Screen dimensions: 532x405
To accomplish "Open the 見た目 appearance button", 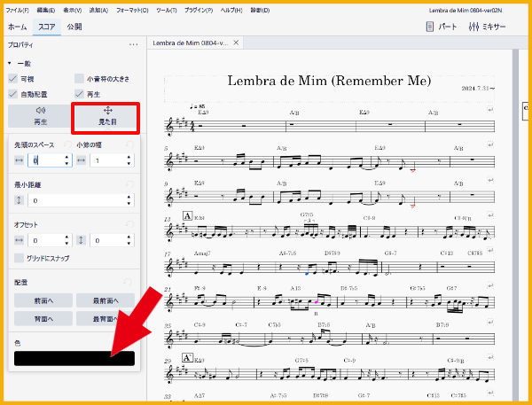I will click(x=107, y=116).
